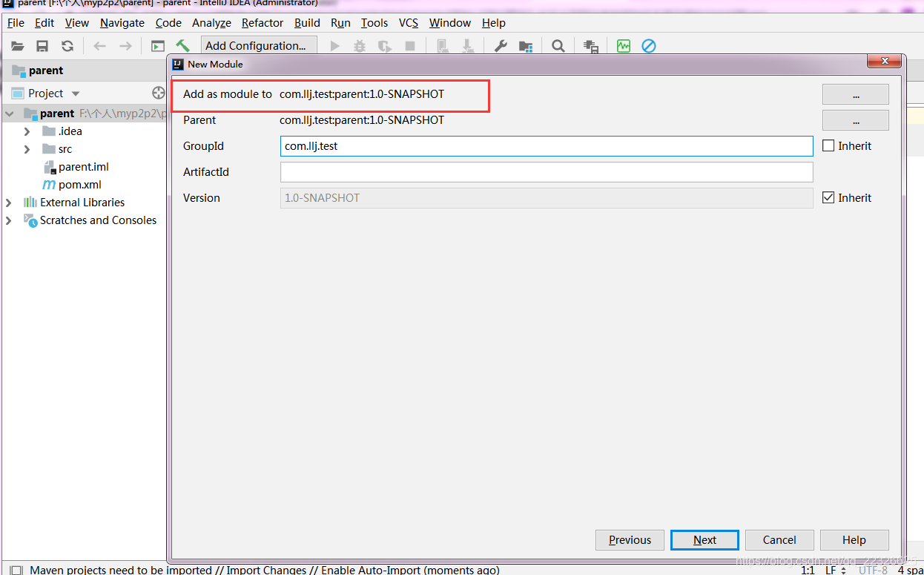Click the icon right of the magnifier
This screenshot has height=575, width=924.
pyautogui.click(x=591, y=46)
